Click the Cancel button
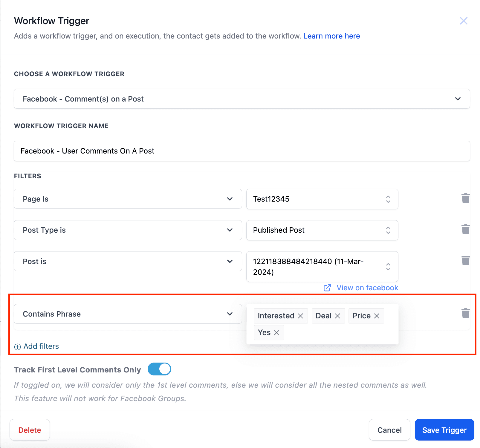 pyautogui.click(x=389, y=430)
